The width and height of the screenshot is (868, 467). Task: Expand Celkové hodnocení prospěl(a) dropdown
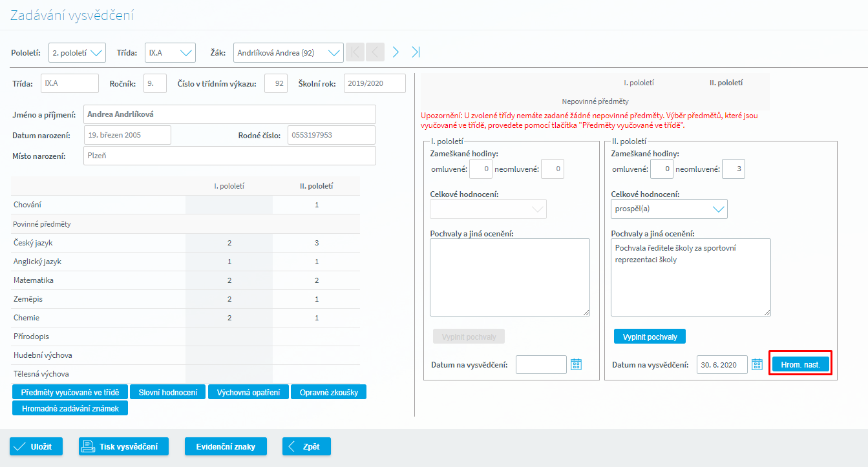pyautogui.click(x=669, y=209)
